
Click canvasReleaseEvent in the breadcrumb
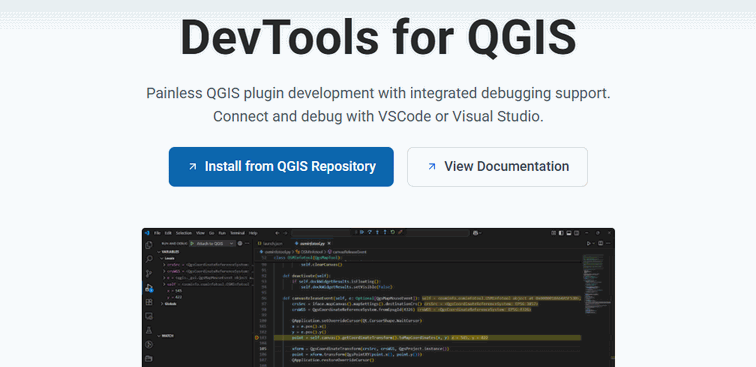[349, 252]
